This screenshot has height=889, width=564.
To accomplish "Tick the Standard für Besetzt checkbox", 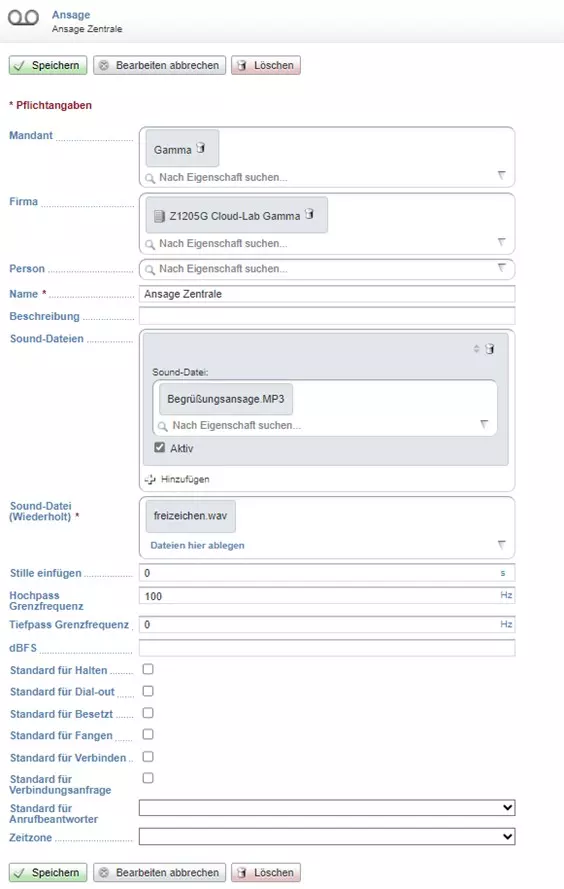I will click(148, 713).
